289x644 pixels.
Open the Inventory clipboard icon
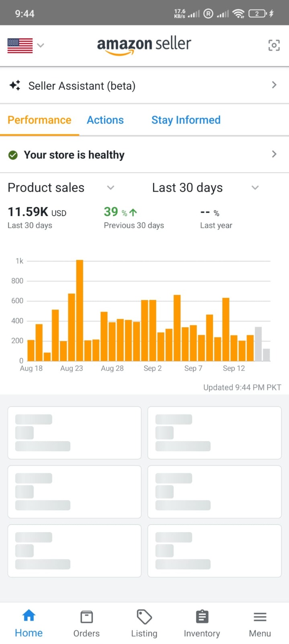(x=202, y=617)
